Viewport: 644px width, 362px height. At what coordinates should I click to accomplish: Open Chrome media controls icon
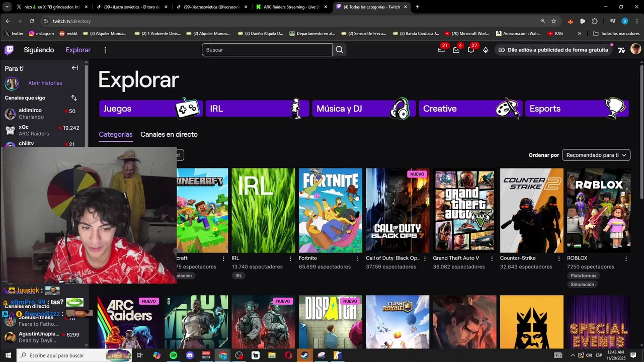[612, 21]
